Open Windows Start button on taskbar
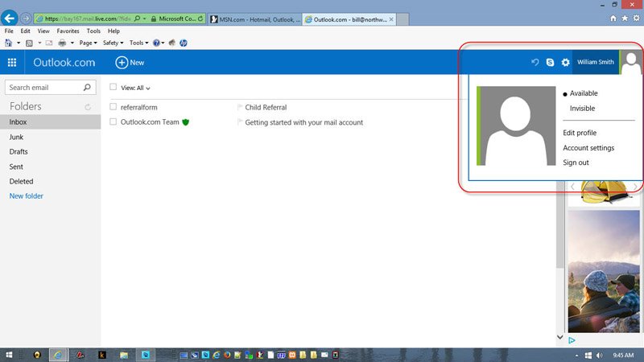 [9, 355]
